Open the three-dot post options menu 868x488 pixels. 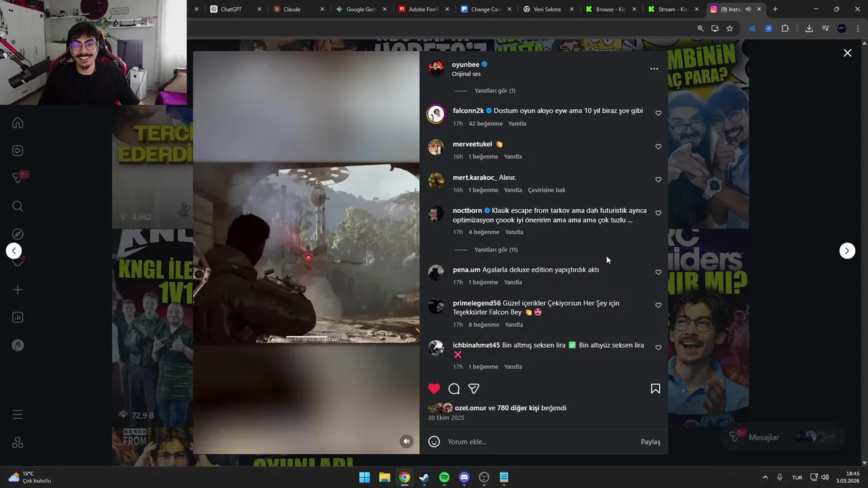[x=654, y=68]
